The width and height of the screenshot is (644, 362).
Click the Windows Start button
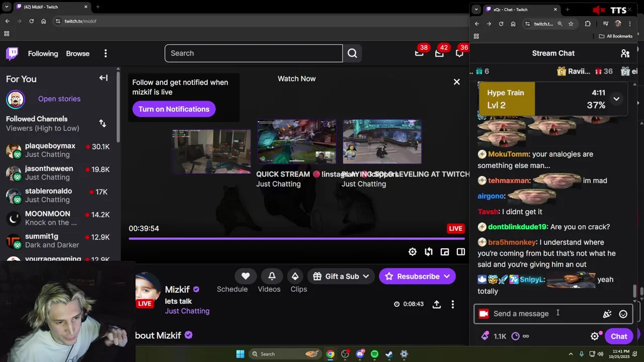point(240,354)
